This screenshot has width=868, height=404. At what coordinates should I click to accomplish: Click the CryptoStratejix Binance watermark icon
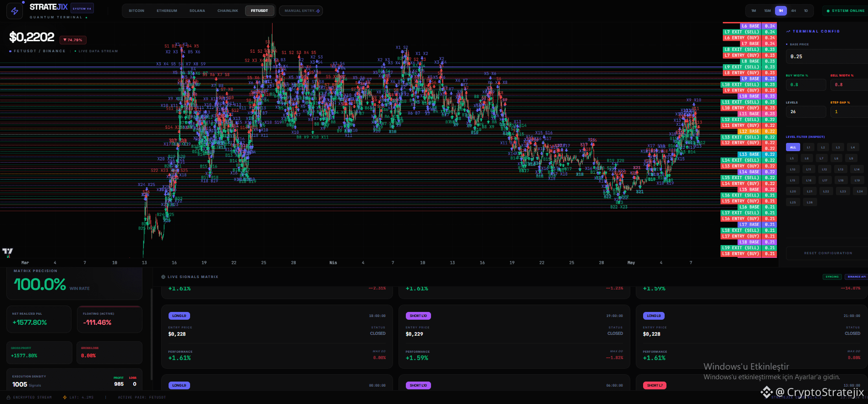click(x=767, y=392)
